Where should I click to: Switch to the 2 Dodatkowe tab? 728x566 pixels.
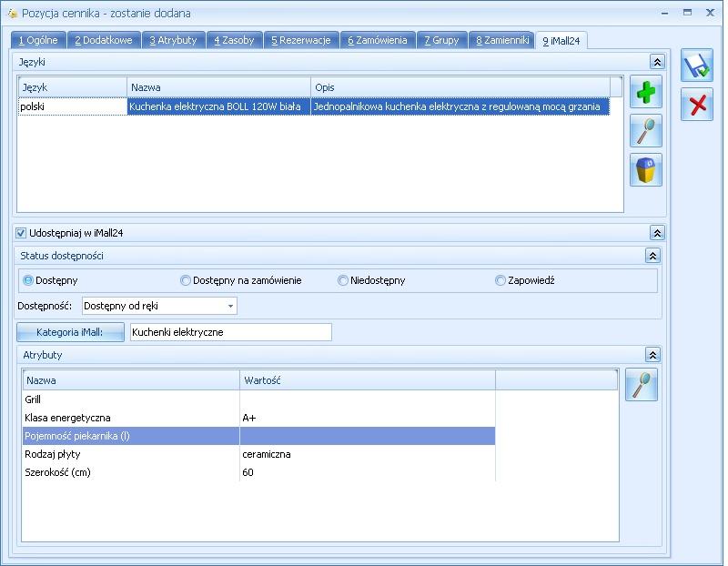tap(104, 40)
